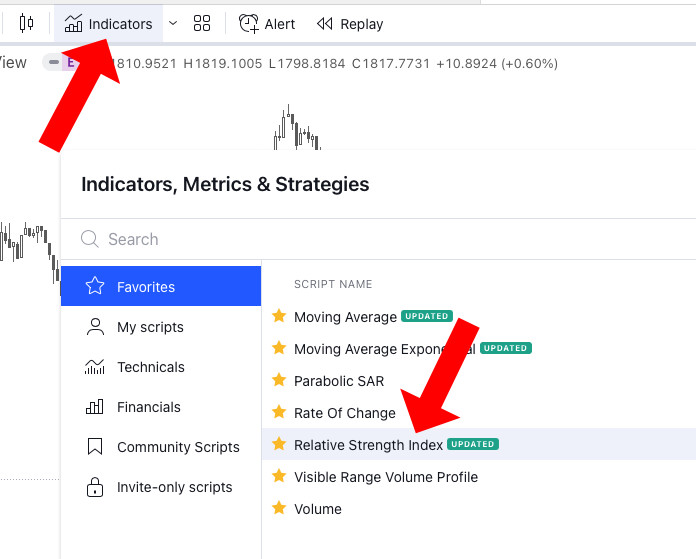The image size is (696, 559).
Task: Toggle star for Visible Range Volume Profile
Action: pos(279,476)
